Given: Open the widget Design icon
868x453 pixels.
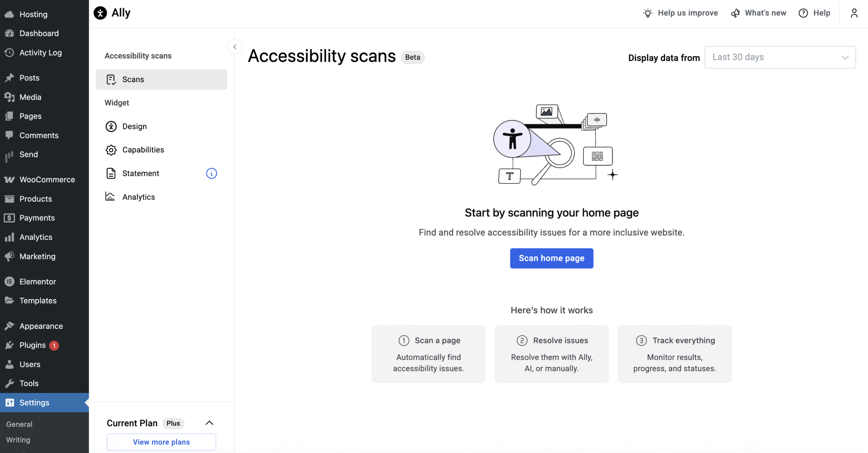Looking at the screenshot, I should click(x=111, y=127).
